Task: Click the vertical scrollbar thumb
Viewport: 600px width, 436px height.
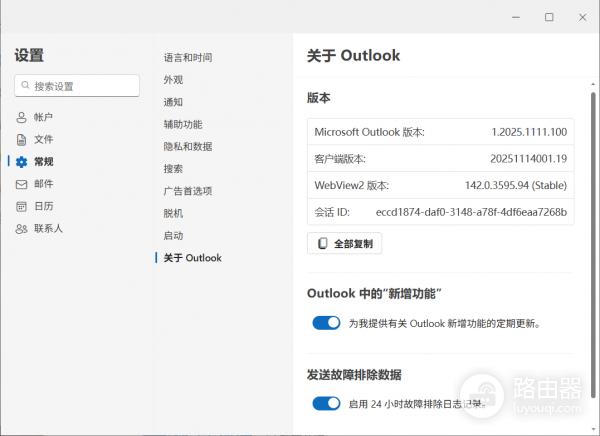Action: coord(593,245)
